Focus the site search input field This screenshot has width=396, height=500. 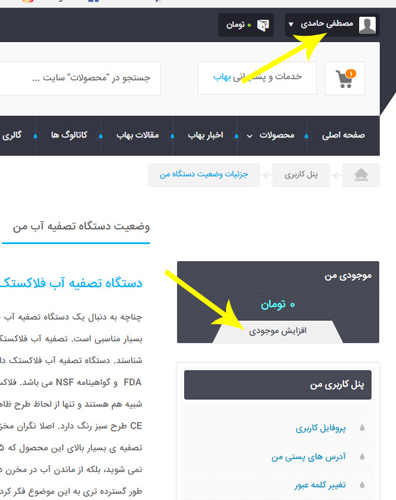pos(80,78)
